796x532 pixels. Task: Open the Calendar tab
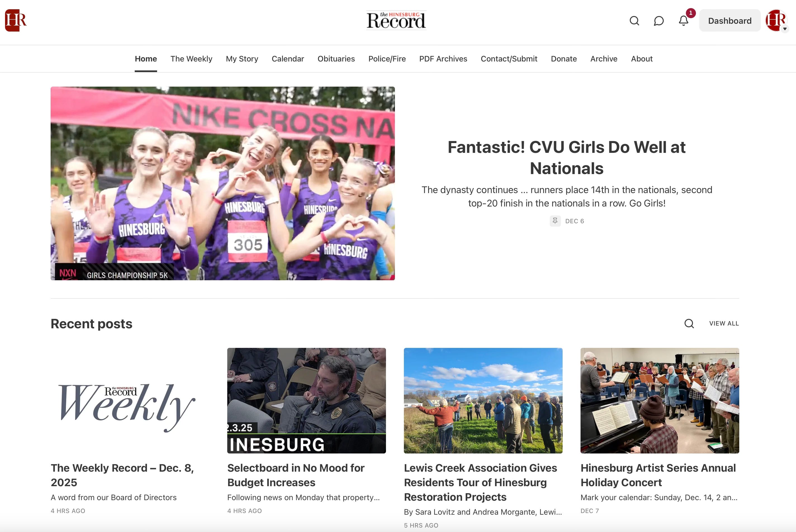pyautogui.click(x=288, y=59)
